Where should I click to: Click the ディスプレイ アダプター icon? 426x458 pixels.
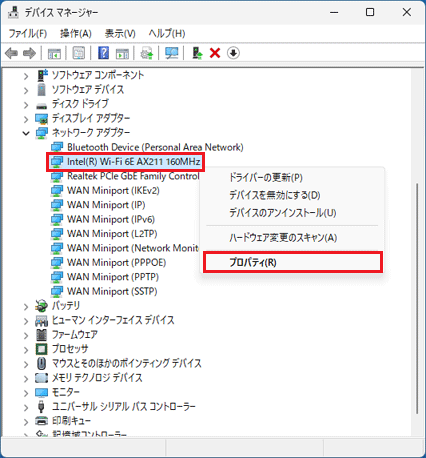pos(42,118)
